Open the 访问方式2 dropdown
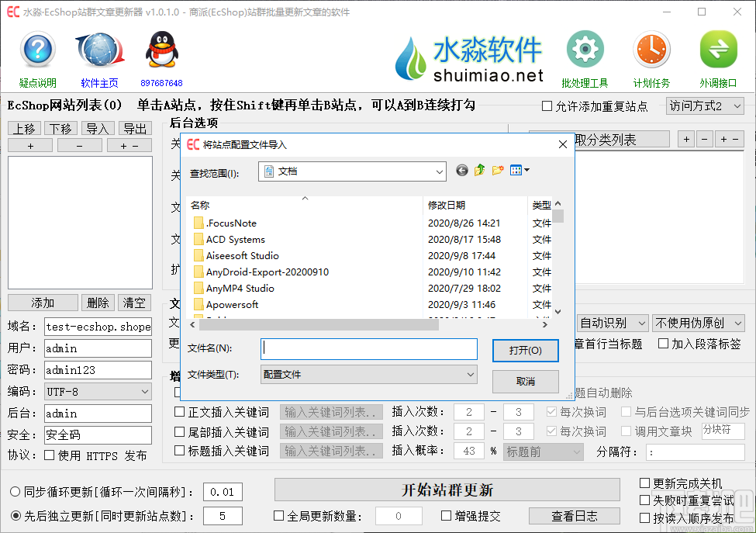This screenshot has width=756, height=533. point(705,106)
